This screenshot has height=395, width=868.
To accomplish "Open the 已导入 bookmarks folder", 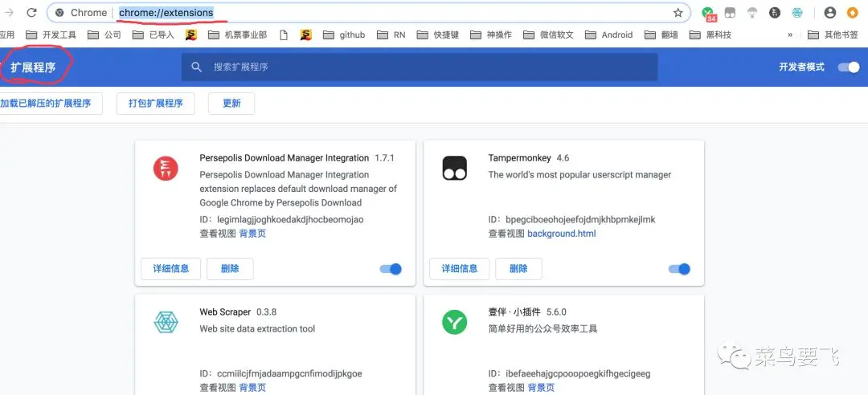I will click(x=154, y=35).
